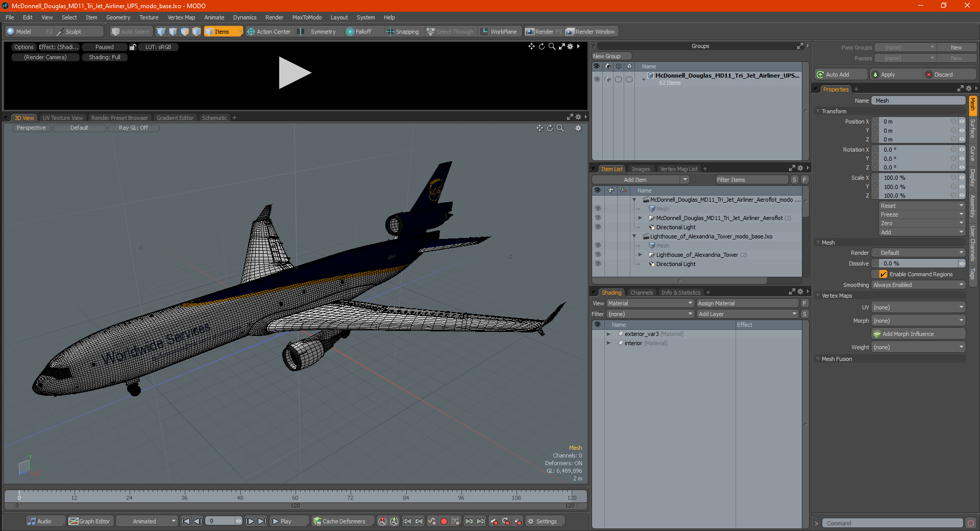
Task: Open the Graph Editor
Action: (90, 521)
